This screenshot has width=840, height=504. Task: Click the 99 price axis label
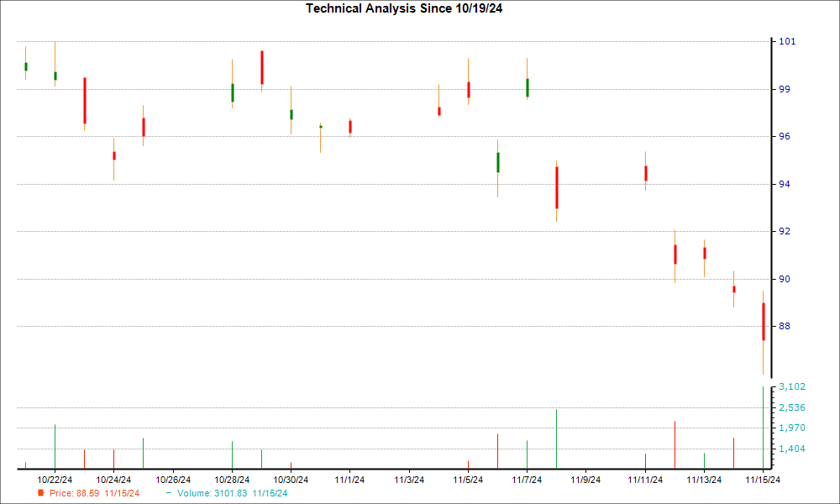point(785,89)
